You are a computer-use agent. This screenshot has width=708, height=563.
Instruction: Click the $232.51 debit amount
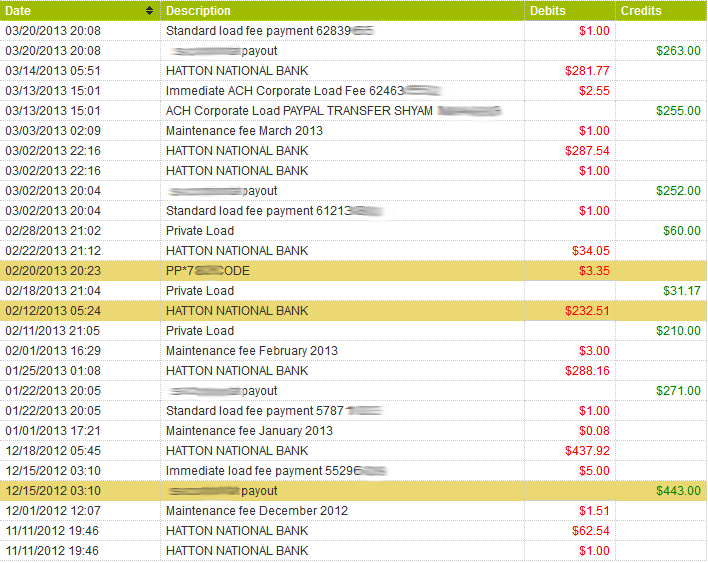587,311
